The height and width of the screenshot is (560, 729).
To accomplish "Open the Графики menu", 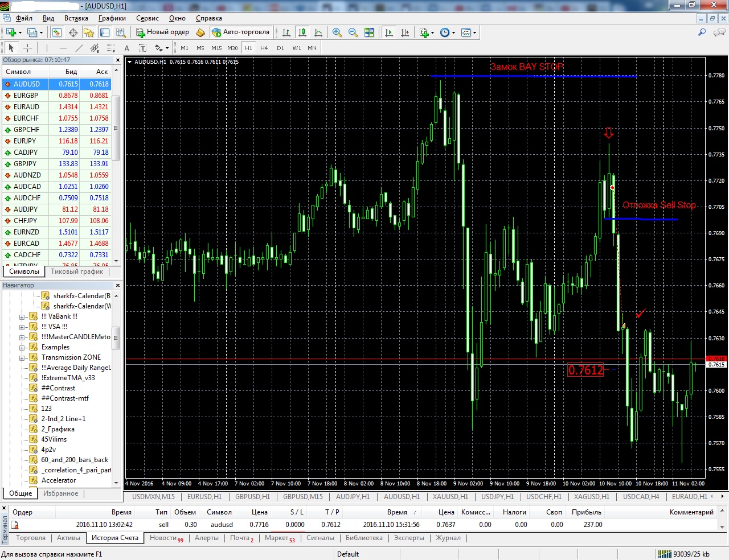I will click(x=112, y=18).
